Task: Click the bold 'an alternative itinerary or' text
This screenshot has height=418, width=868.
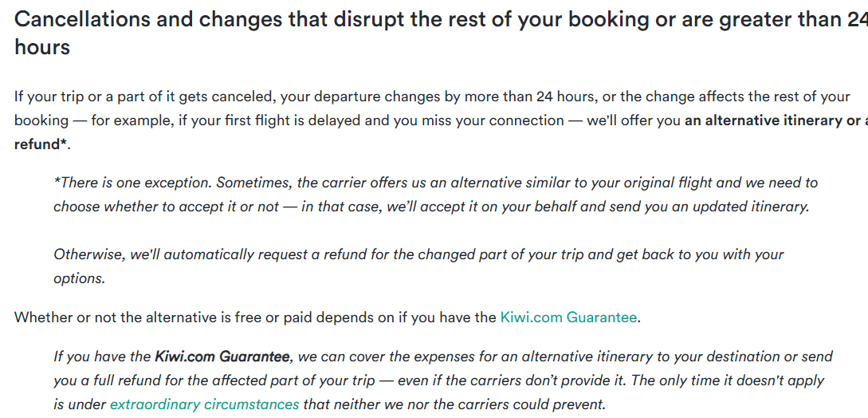Action: 776,120
